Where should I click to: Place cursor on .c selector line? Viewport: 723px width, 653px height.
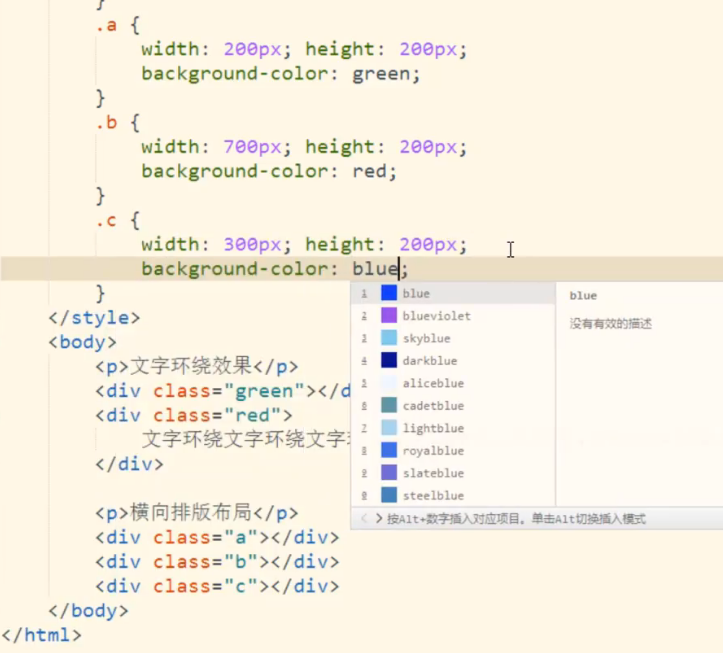pos(118,221)
